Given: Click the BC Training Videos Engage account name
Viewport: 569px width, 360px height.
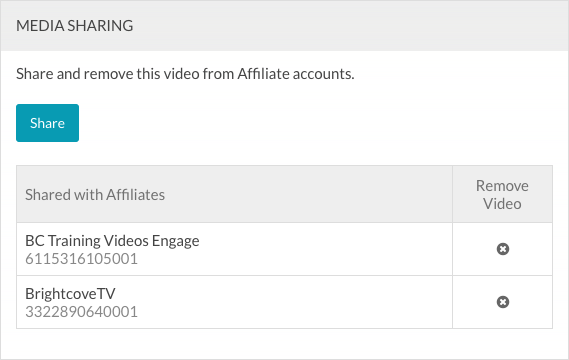Looking at the screenshot, I should (x=112, y=241).
